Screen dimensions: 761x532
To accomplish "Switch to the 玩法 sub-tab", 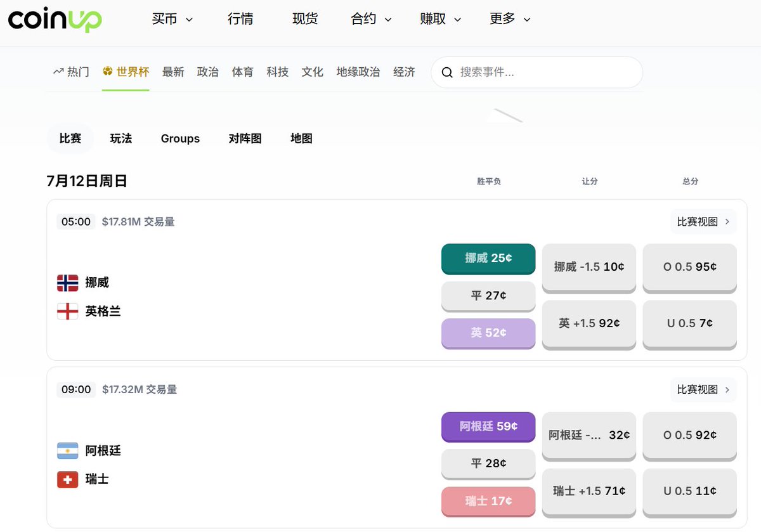I will [121, 138].
